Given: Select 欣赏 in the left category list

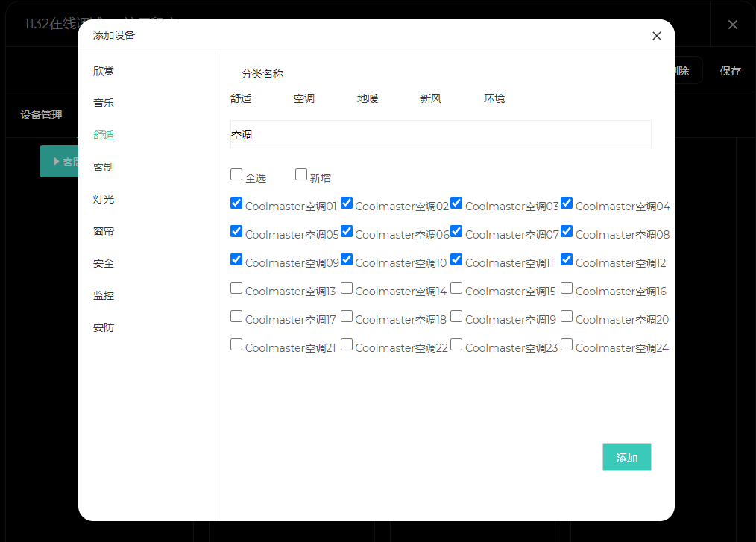Looking at the screenshot, I should coord(104,71).
